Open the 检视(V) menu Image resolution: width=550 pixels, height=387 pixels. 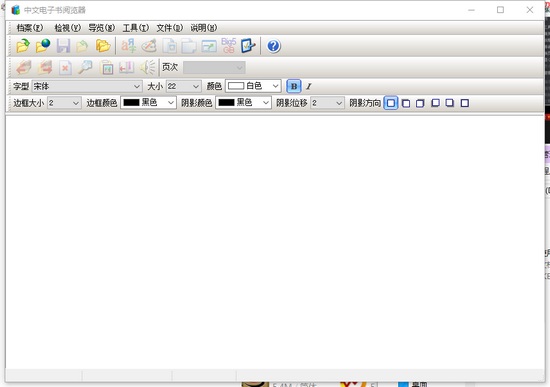[x=67, y=28]
